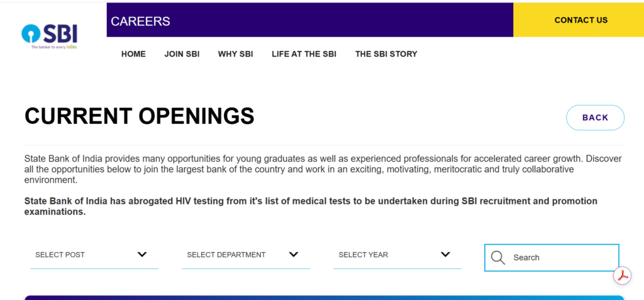Click the chevron arrow beside Select Year
This screenshot has height=300, width=644.
[x=445, y=255]
